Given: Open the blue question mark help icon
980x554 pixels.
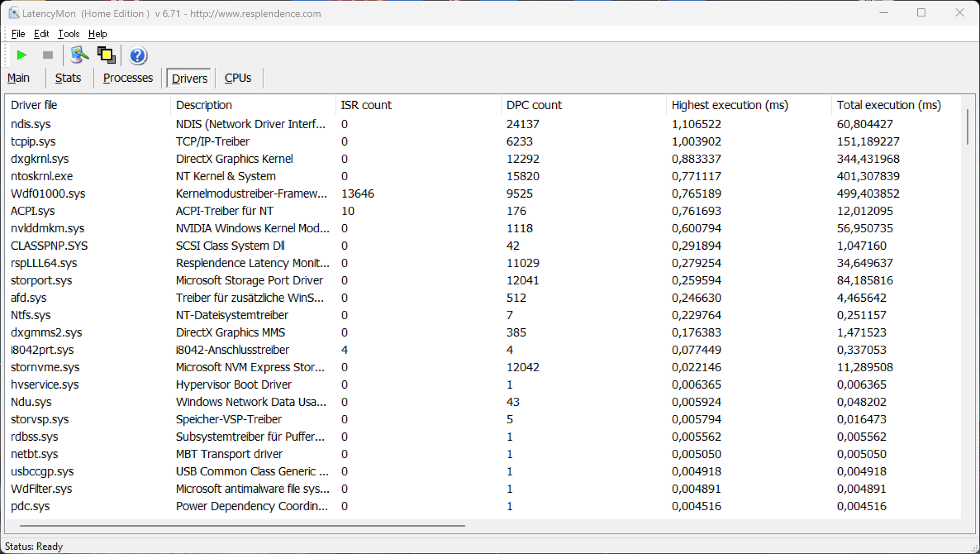Looking at the screenshot, I should pyautogui.click(x=137, y=55).
